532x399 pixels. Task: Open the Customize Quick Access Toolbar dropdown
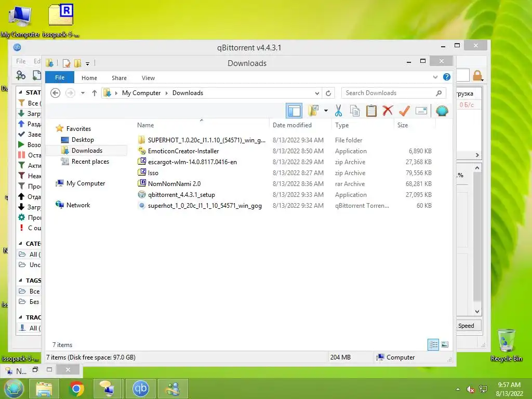(87, 63)
